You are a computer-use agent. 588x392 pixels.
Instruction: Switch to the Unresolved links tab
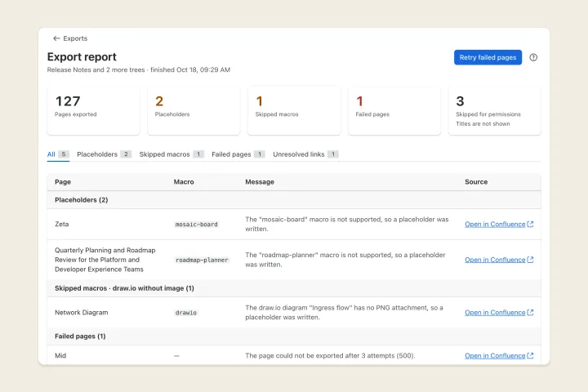[x=305, y=154]
